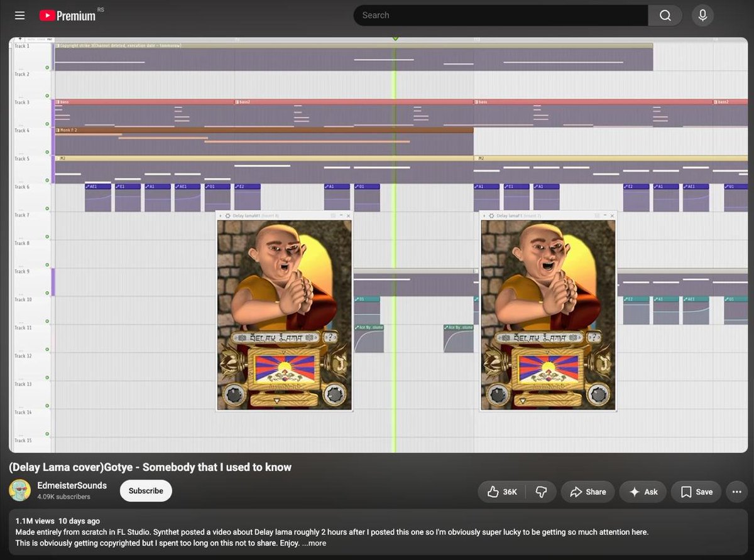The image size is (754, 560).
Task: Click the clip icon of copyright strike pattern
Action: [58, 46]
